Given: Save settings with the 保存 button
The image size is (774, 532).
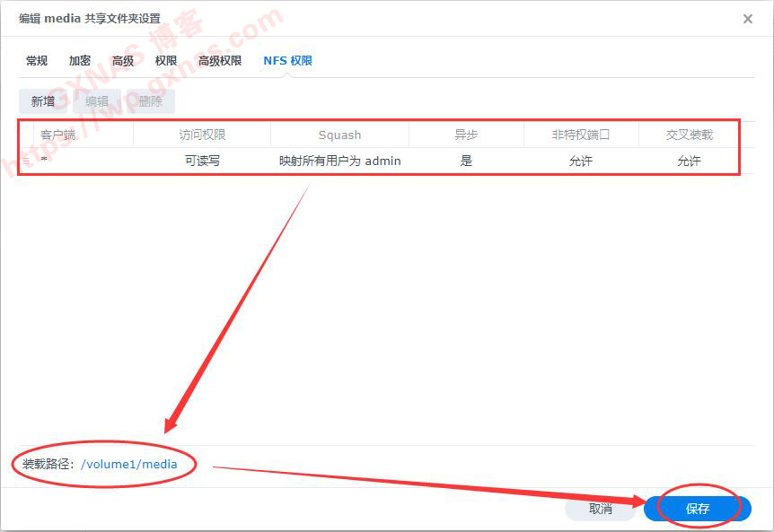Looking at the screenshot, I should click(698, 509).
